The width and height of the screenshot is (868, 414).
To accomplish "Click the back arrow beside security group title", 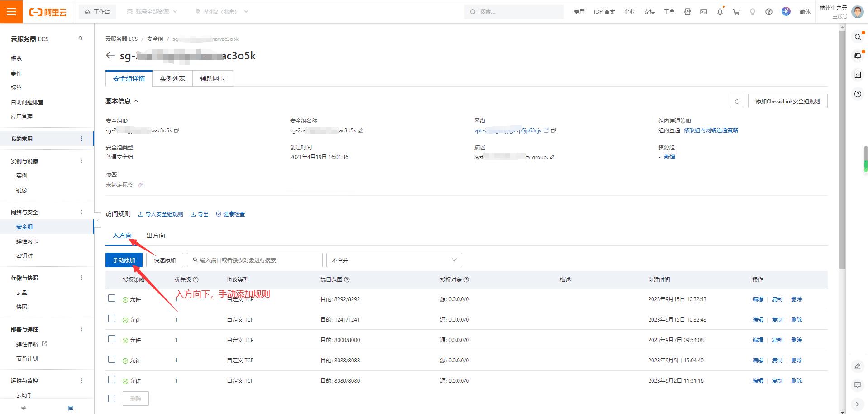I will (110, 56).
